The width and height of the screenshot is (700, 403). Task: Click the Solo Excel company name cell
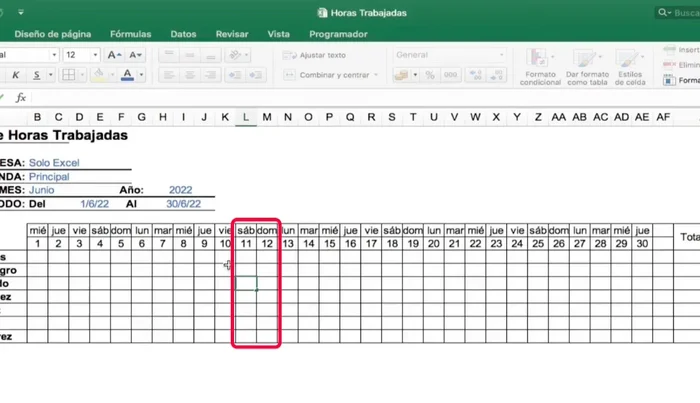click(x=54, y=162)
